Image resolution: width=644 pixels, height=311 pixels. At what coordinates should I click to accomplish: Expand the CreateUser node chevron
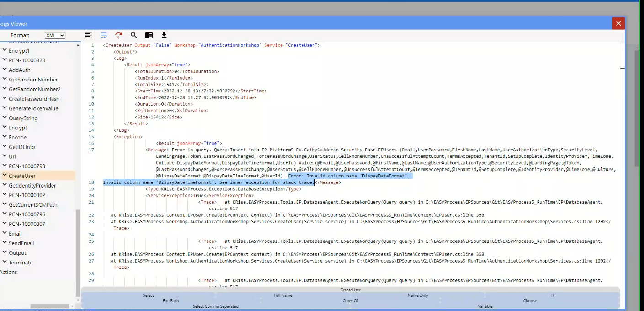[5, 176]
